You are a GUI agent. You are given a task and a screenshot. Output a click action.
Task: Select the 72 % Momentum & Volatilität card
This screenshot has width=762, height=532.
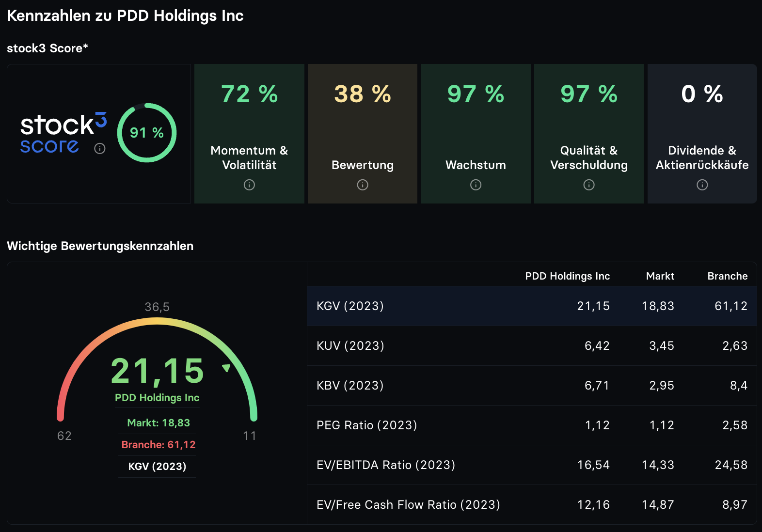tap(249, 134)
